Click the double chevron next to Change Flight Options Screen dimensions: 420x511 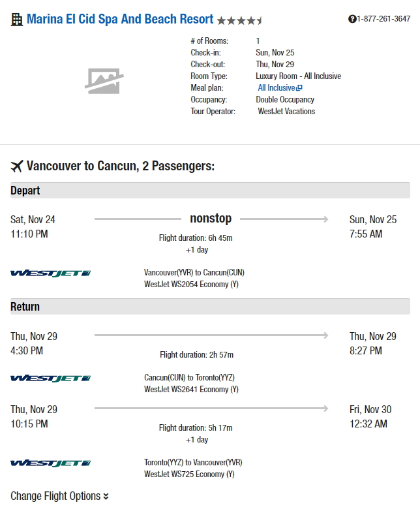coord(106,497)
